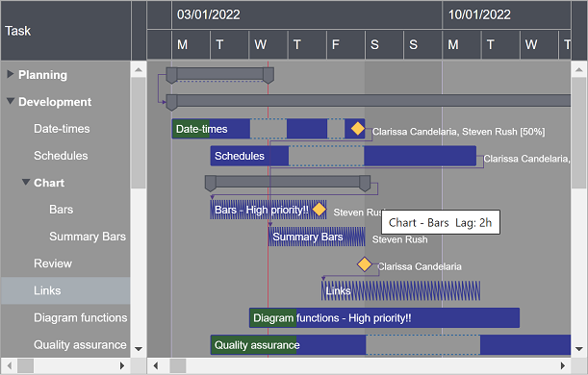Collapse the Development task group
Screen dimensions: 588x375
11,101
